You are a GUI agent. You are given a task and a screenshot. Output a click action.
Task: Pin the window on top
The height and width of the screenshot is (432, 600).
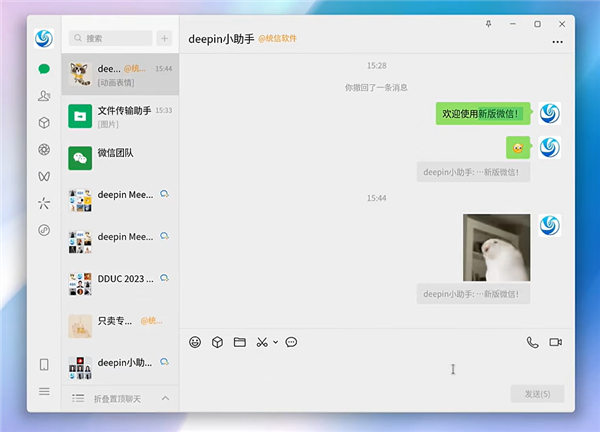[x=489, y=23]
